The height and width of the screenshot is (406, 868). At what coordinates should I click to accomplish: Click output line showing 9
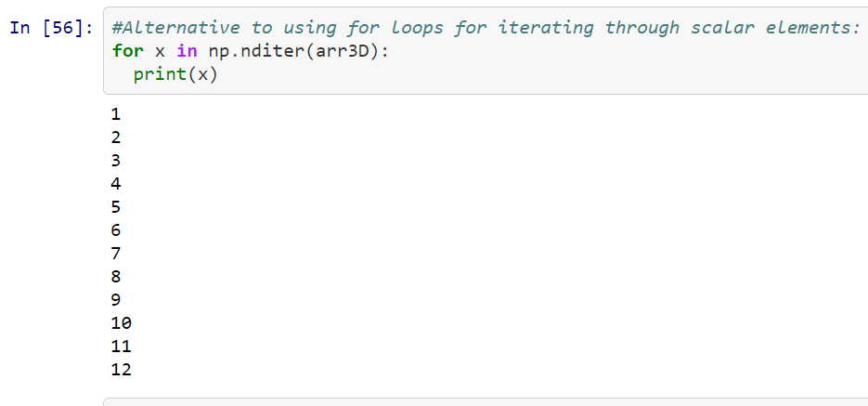click(116, 300)
